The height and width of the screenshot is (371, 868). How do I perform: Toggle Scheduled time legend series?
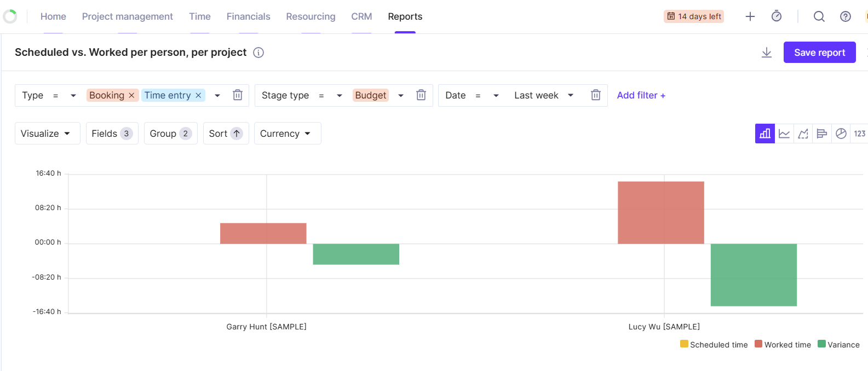coord(714,344)
